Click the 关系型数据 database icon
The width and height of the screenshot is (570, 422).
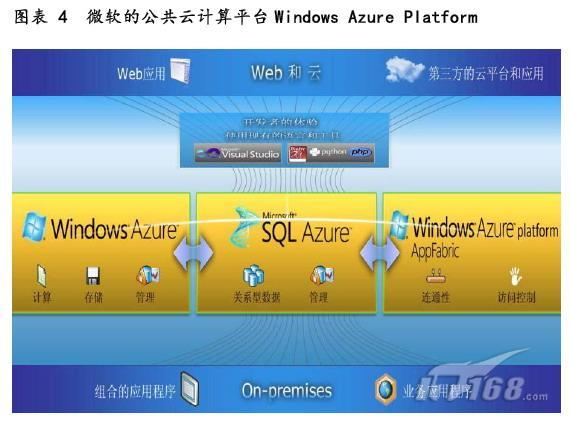click(253, 275)
